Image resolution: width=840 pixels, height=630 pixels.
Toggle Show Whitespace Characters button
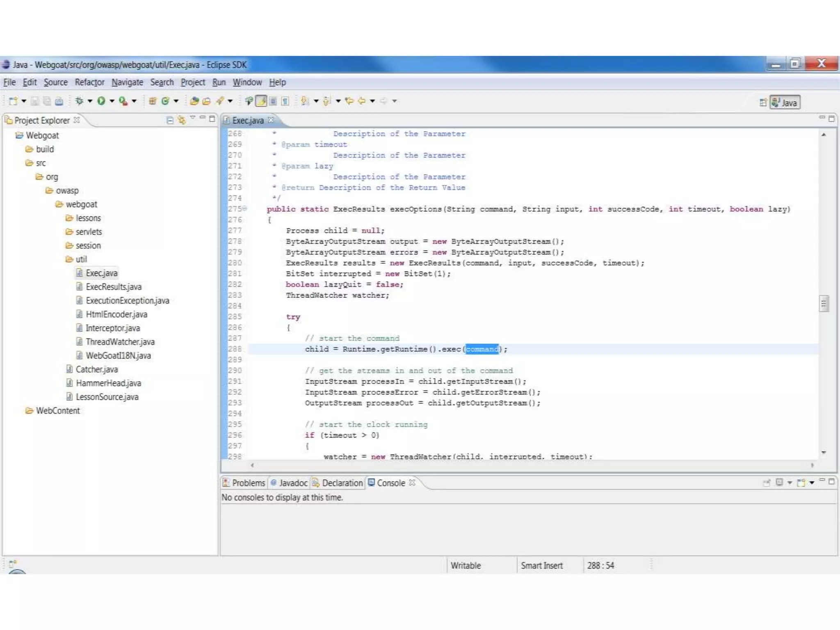[285, 101]
